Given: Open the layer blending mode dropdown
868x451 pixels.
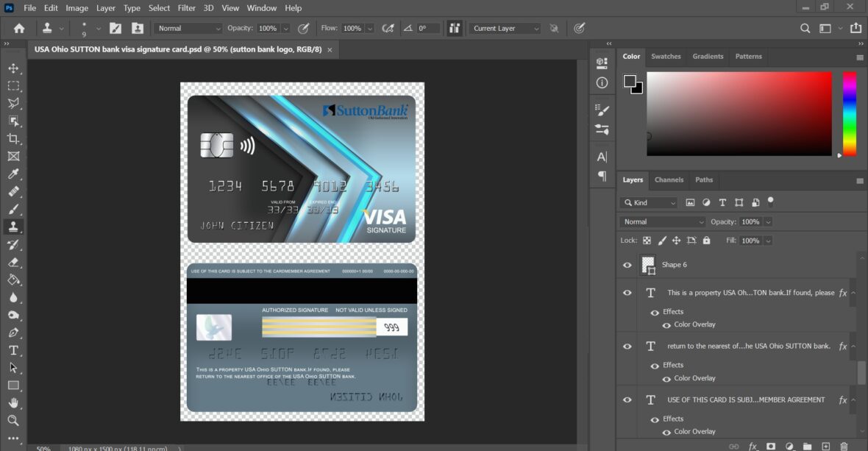Looking at the screenshot, I should pos(662,221).
